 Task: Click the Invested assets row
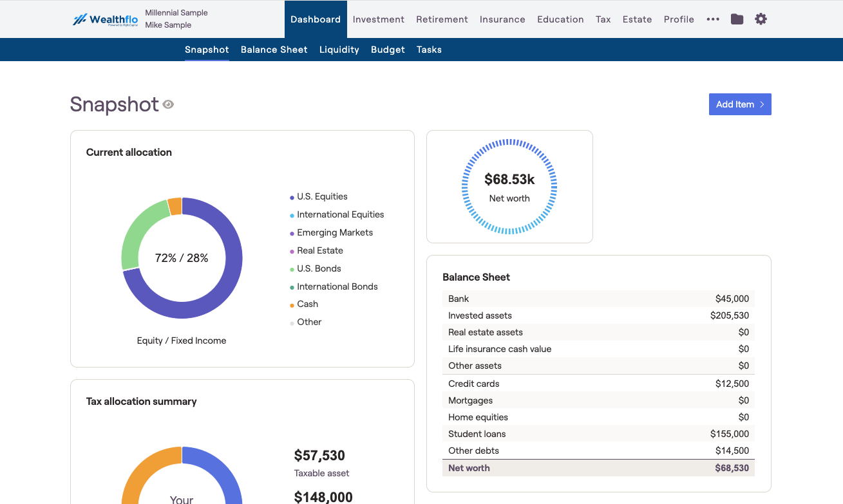pos(598,315)
